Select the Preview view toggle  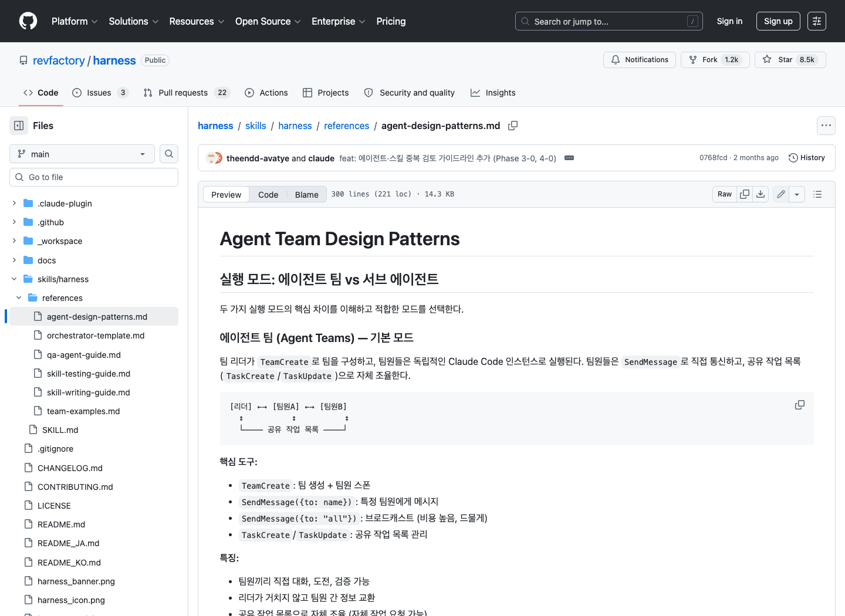[x=226, y=195]
